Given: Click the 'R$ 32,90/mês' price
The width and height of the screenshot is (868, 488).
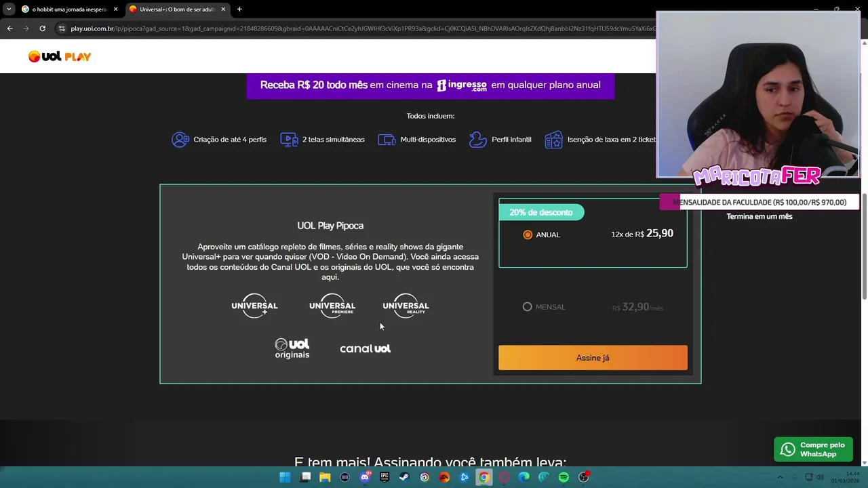Looking at the screenshot, I should [637, 307].
